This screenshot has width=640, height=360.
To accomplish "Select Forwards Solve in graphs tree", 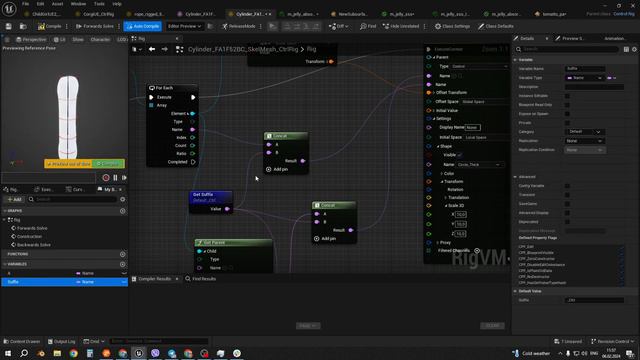I will pos(32,228).
